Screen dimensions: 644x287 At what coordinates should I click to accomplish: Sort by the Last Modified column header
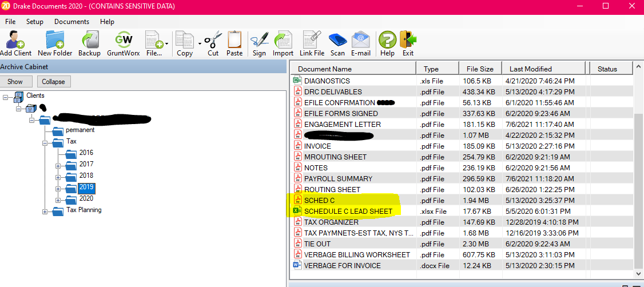coord(530,69)
